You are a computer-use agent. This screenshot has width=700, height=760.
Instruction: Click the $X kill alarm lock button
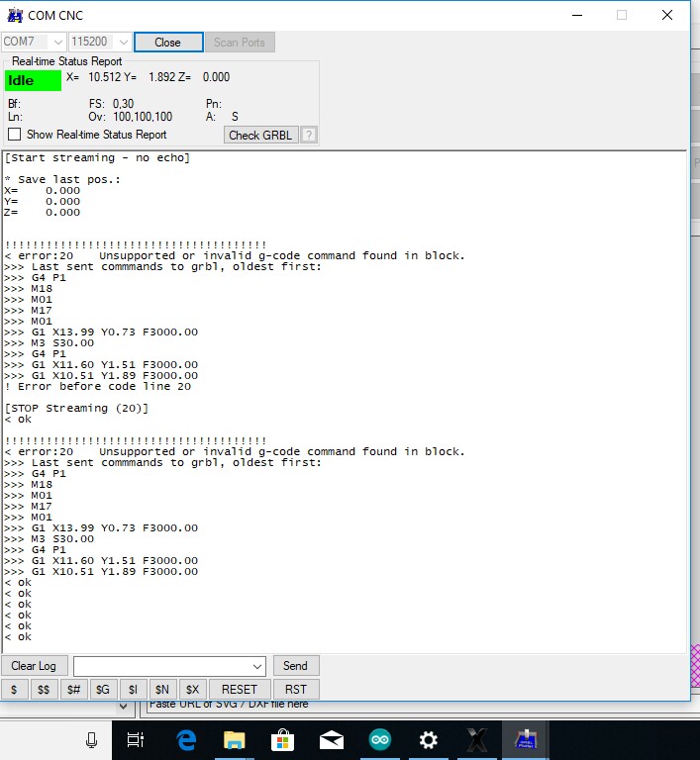[193, 689]
